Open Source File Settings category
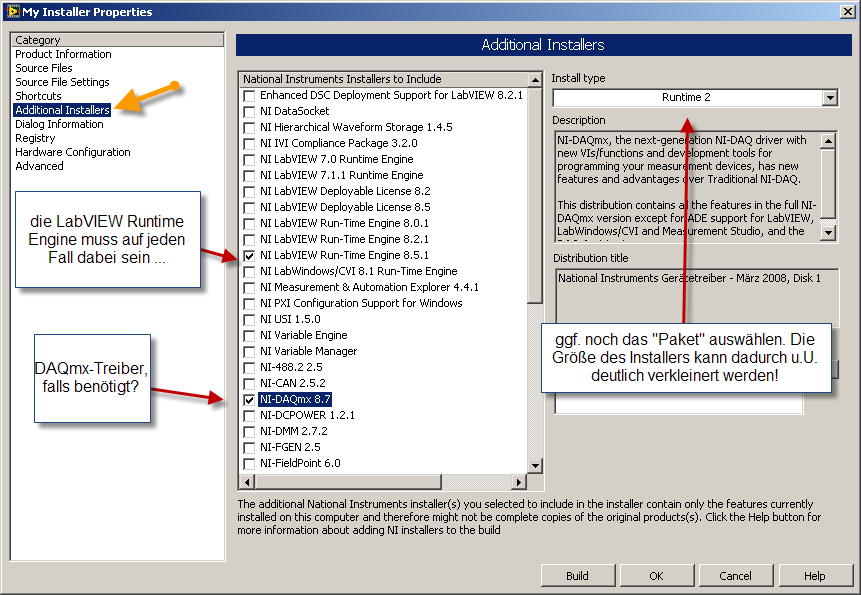This screenshot has height=595, width=861. (62, 82)
